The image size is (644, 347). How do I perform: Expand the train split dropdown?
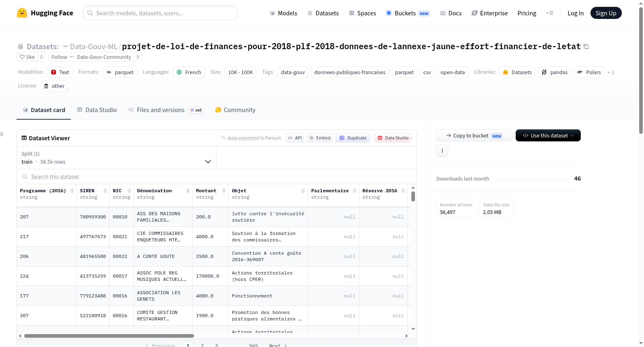click(x=116, y=158)
